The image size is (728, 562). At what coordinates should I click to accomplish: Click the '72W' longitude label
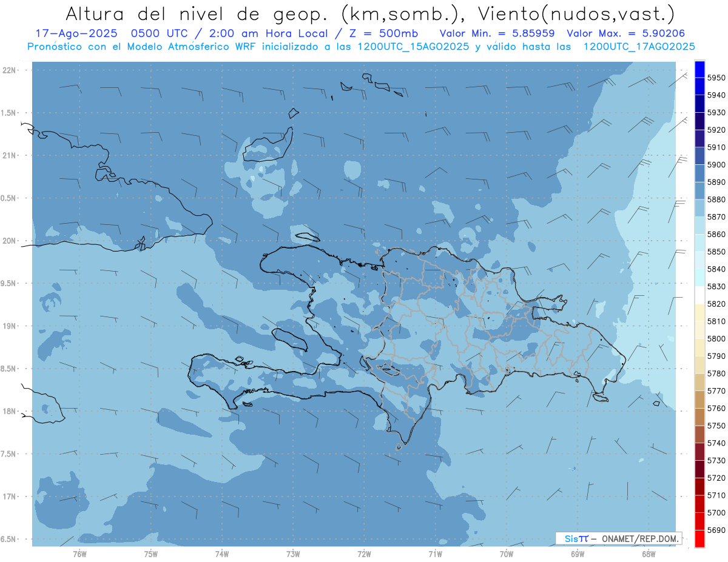(364, 554)
